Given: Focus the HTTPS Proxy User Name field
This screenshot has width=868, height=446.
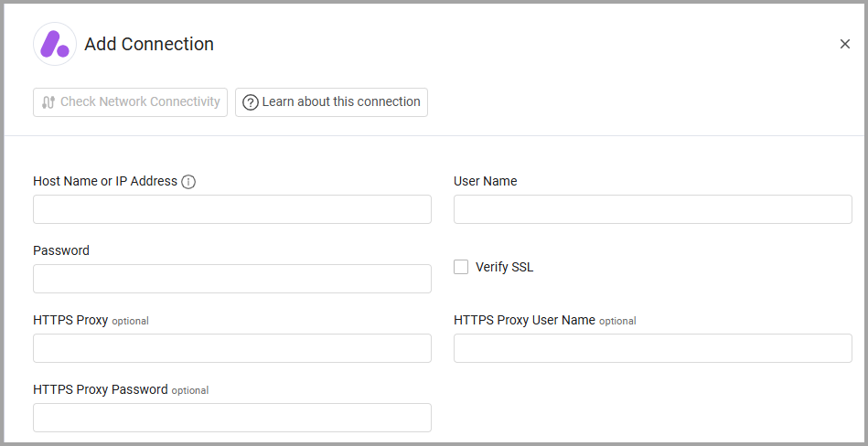Looking at the screenshot, I should click(652, 348).
